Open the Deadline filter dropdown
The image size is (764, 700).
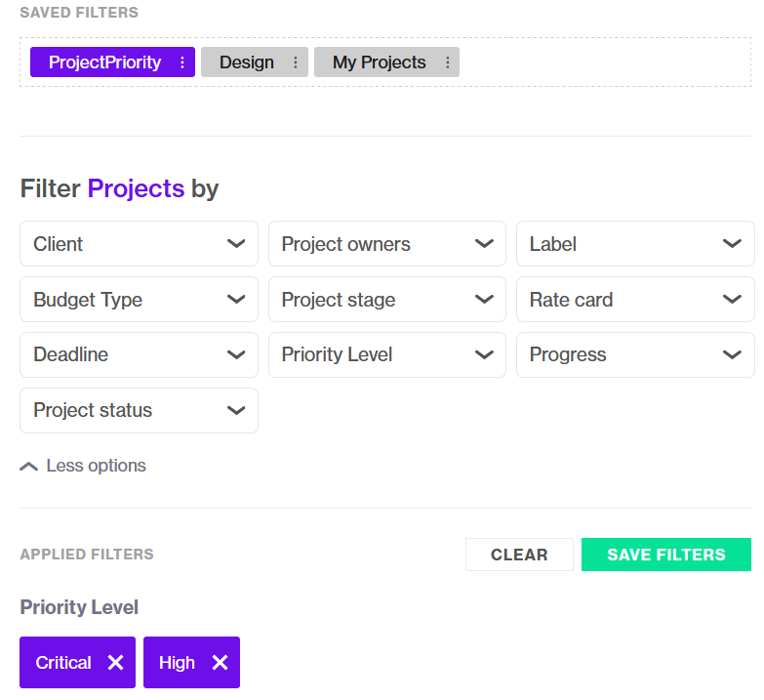pos(139,354)
